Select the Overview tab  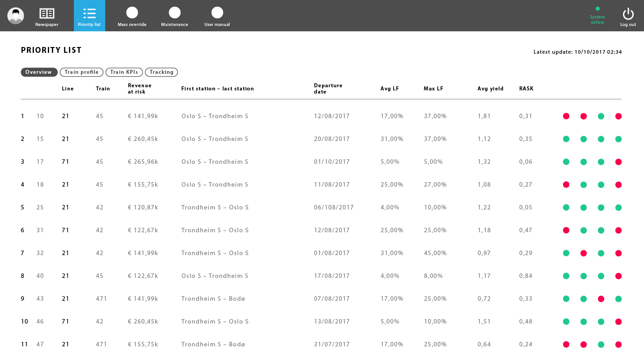[39, 72]
